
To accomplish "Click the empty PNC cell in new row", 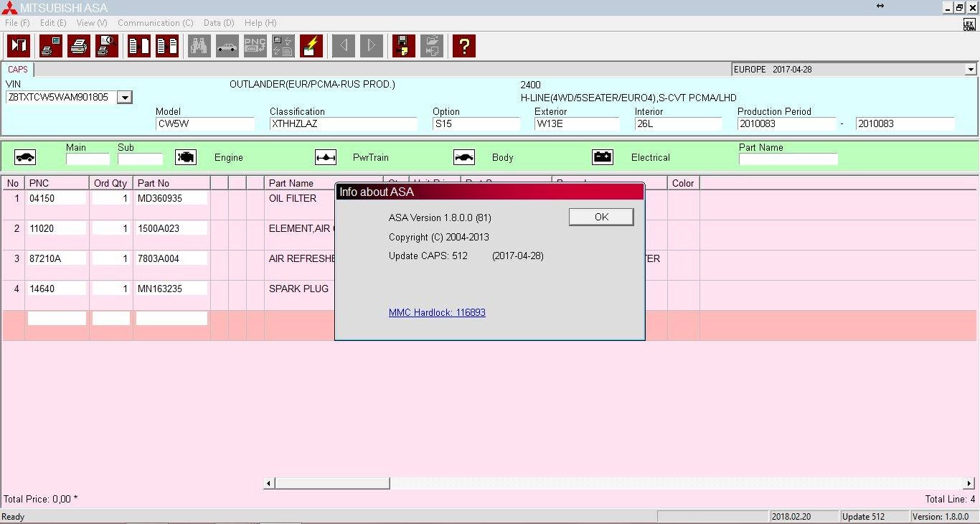I will (x=57, y=319).
